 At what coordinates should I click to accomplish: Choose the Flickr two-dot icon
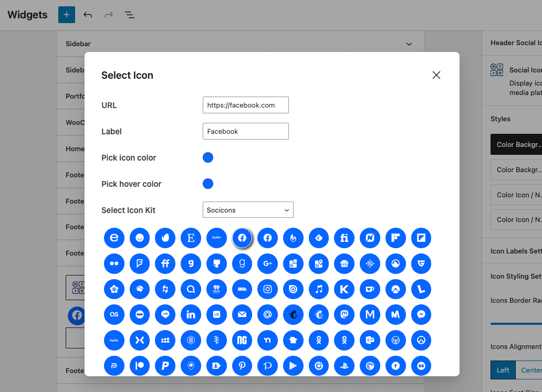114,263
